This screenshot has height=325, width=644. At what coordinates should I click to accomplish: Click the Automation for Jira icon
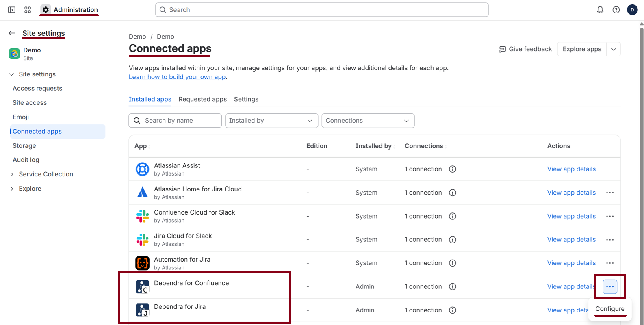(142, 263)
